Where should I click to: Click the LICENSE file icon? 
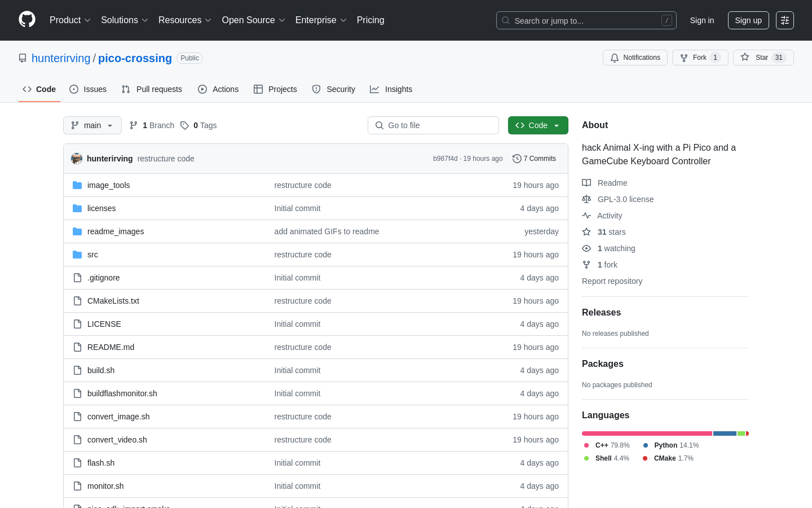(77, 324)
